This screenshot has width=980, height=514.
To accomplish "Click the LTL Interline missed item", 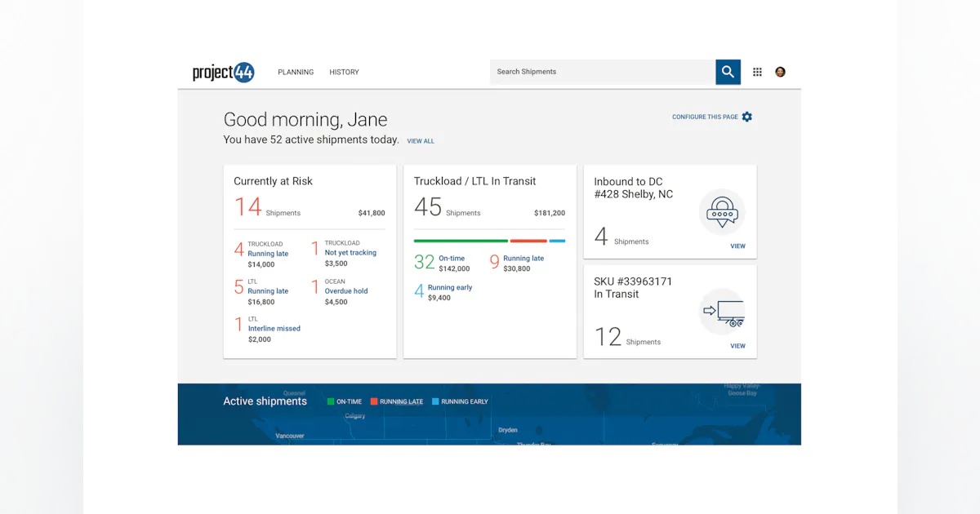I will pyautogui.click(x=274, y=328).
